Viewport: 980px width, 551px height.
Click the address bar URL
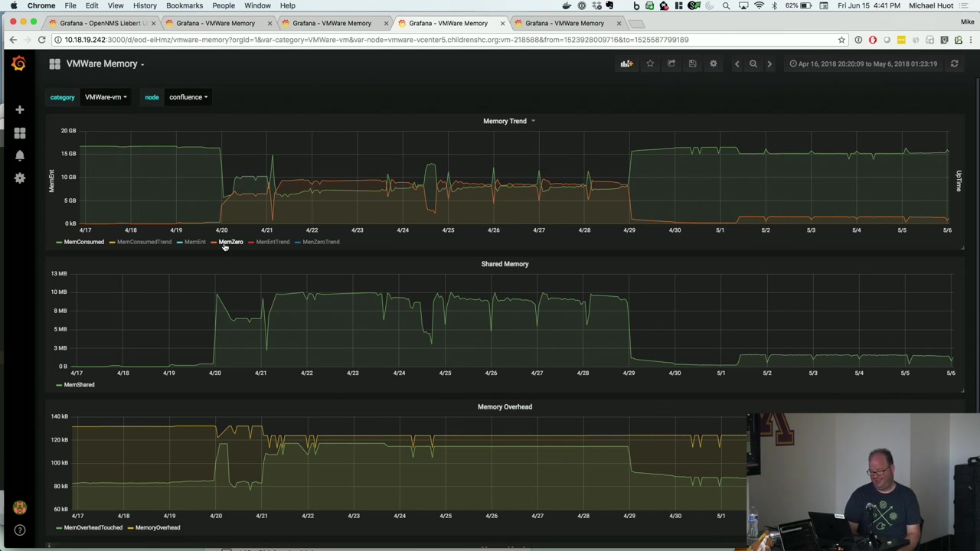coord(375,40)
